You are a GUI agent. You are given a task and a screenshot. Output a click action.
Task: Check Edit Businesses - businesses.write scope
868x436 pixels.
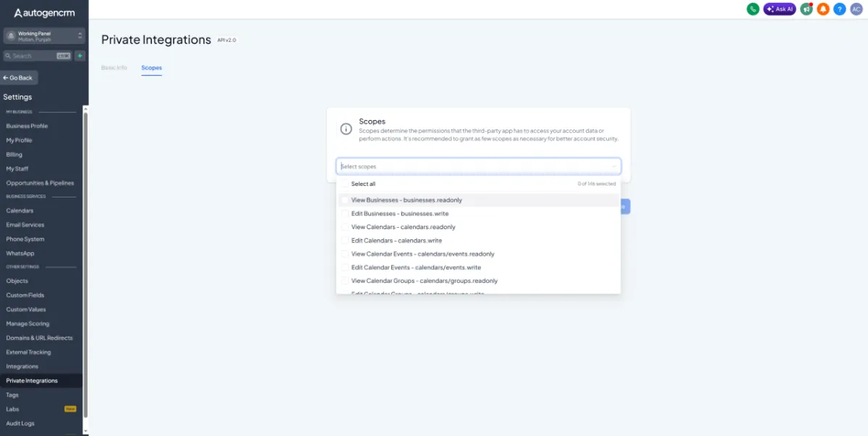click(344, 213)
